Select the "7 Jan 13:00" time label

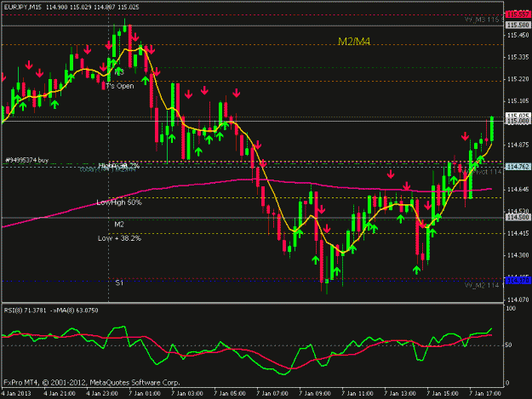pyautogui.click(x=400, y=394)
